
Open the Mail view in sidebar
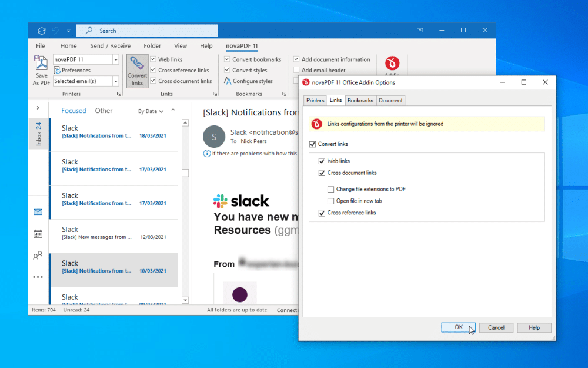[x=38, y=212]
